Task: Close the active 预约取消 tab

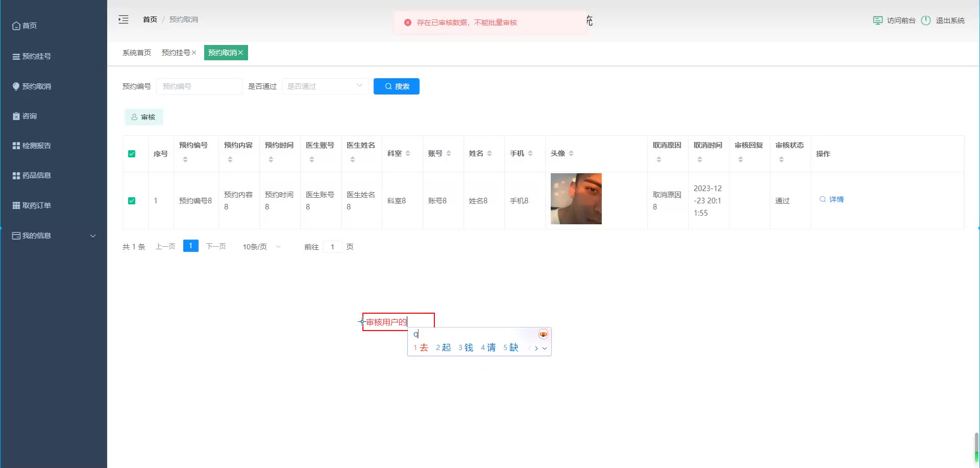Action: [x=240, y=53]
